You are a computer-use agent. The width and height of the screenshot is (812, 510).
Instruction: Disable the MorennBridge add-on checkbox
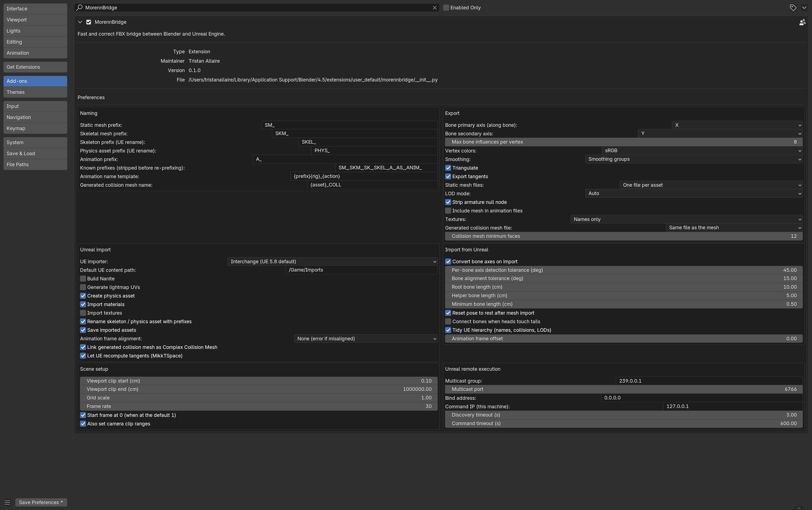(89, 22)
